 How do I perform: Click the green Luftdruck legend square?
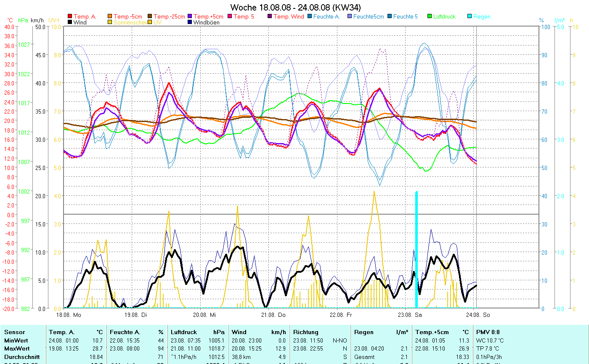pyautogui.click(x=430, y=17)
